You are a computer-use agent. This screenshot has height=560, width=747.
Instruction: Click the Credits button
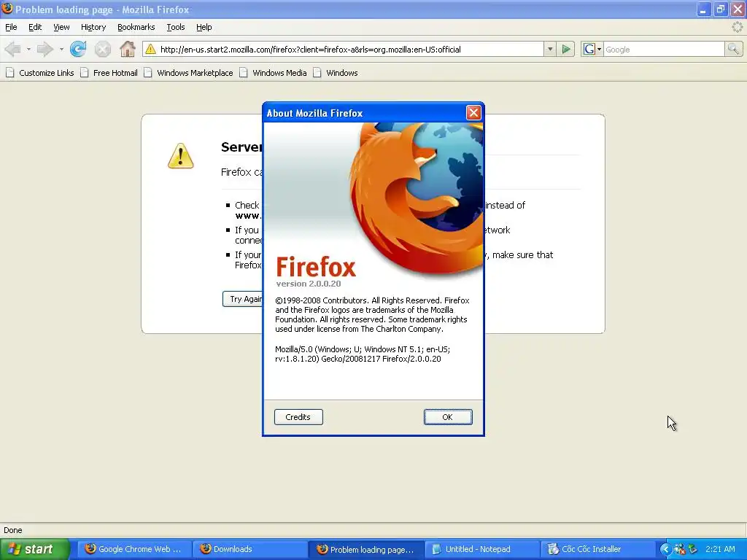pyautogui.click(x=298, y=417)
